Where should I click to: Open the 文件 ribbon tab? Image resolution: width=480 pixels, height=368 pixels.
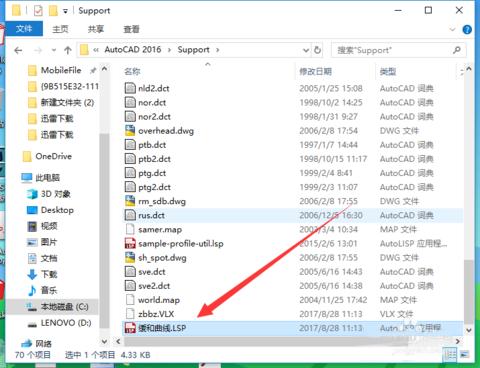pos(24,29)
